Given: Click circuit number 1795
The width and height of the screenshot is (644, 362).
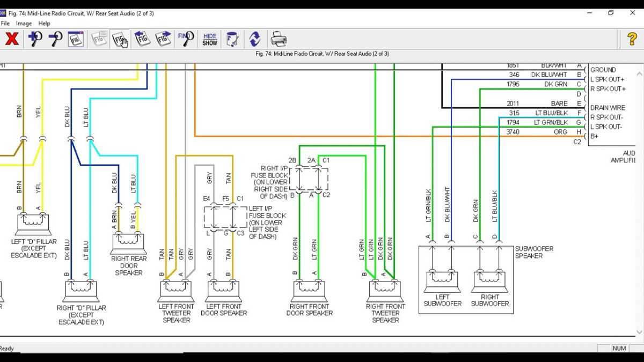Looking at the screenshot, I should (x=513, y=85).
